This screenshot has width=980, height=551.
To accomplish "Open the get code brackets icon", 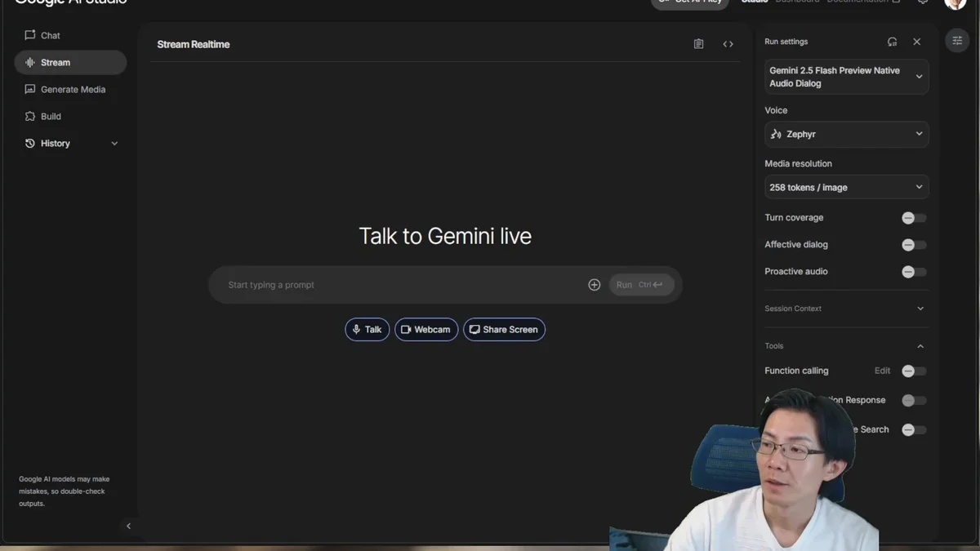I will click(728, 44).
